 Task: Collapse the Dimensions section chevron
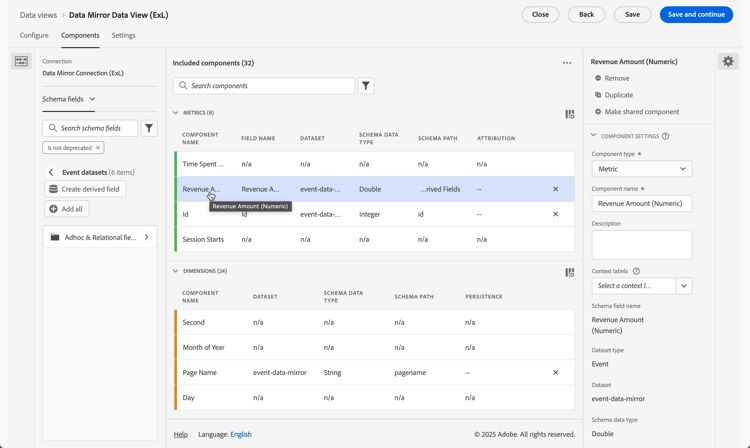click(x=176, y=271)
